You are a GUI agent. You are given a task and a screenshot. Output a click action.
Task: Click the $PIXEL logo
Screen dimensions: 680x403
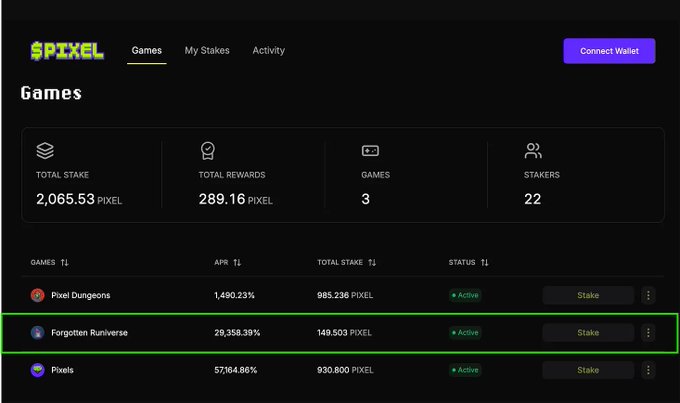click(67, 51)
